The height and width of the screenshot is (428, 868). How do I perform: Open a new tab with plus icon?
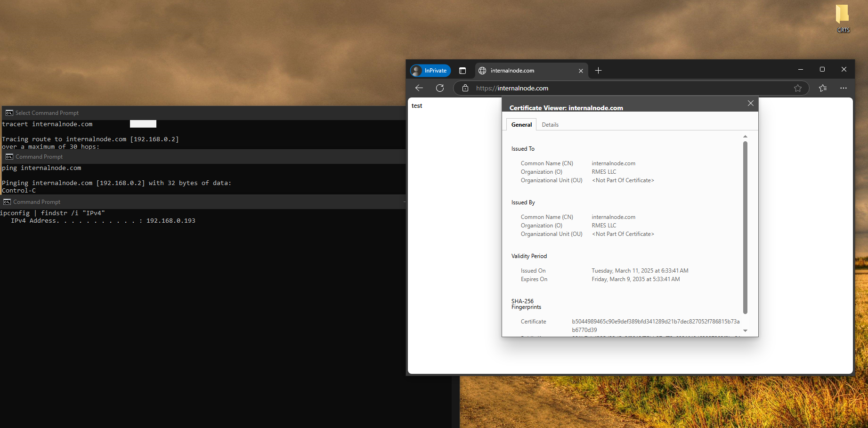(598, 71)
